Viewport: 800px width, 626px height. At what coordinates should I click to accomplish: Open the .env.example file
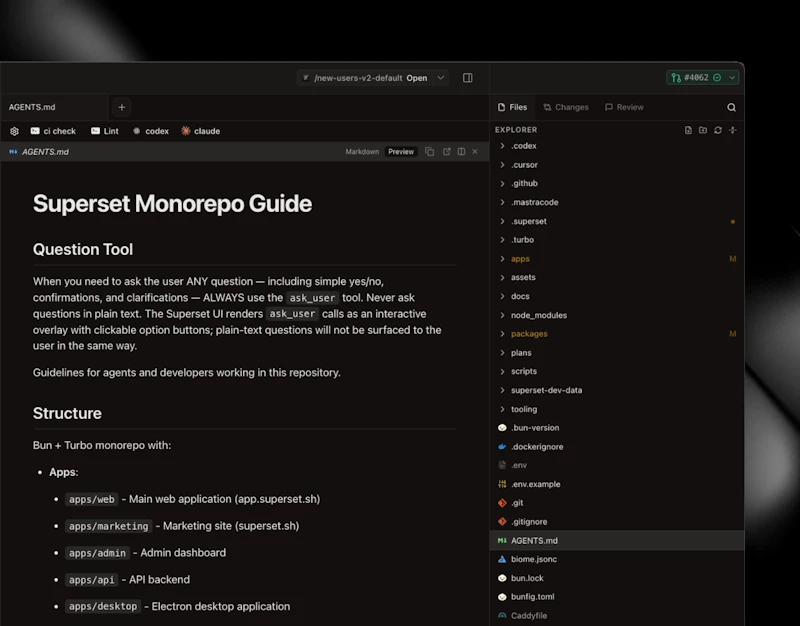pos(617,484)
